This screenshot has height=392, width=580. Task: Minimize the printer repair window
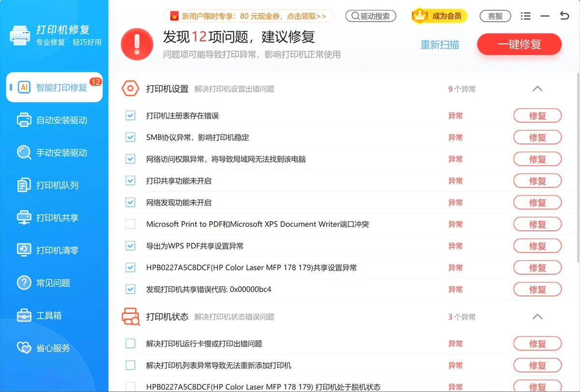coord(545,16)
